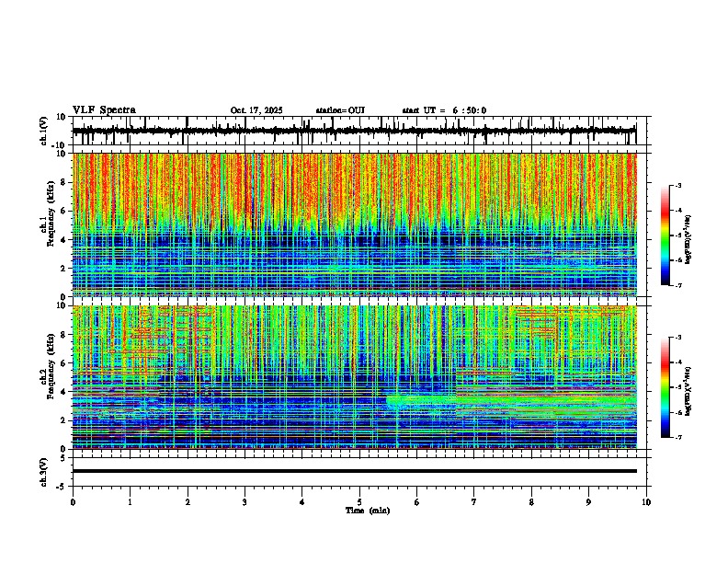Click the time-axis tick label "7"
The width and height of the screenshot is (728, 563).
pyautogui.click(x=474, y=502)
